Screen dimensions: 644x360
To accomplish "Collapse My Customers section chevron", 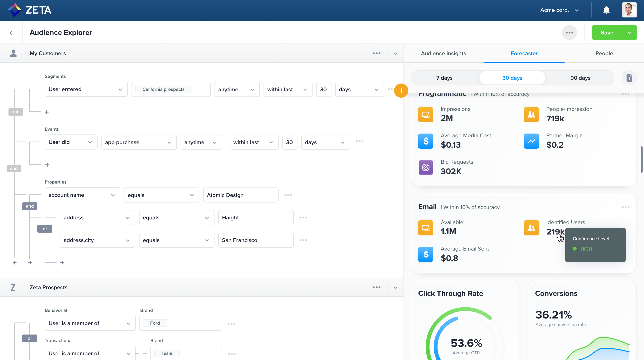I will pos(395,53).
